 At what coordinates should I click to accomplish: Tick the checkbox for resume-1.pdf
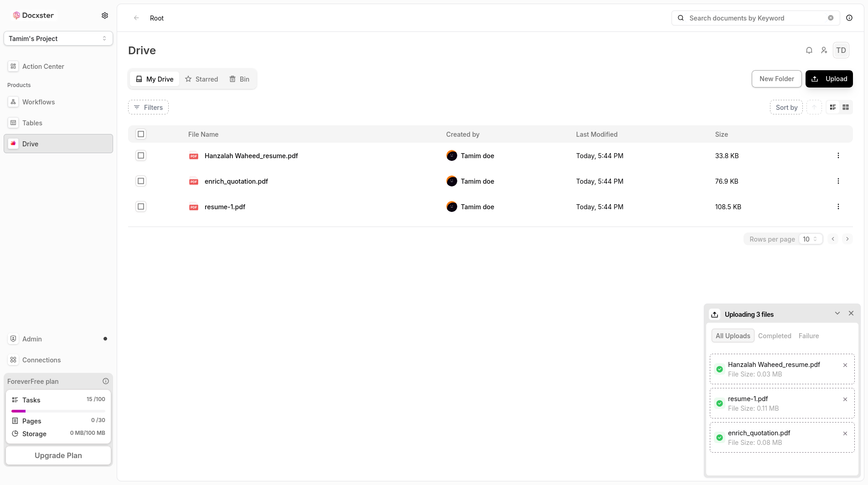(141, 206)
